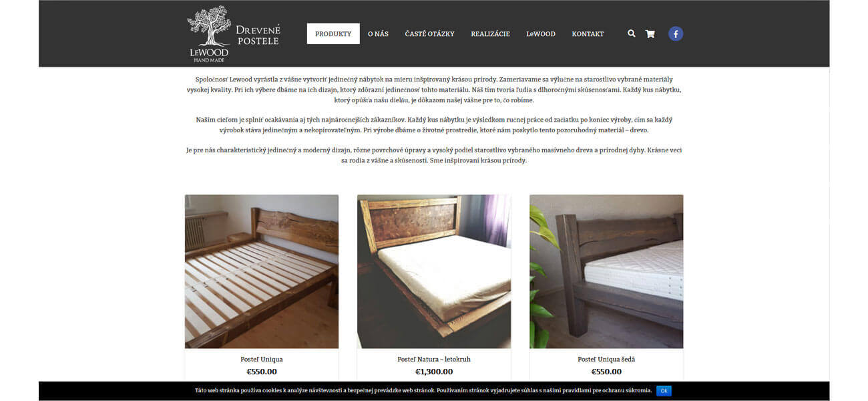Viewport: 868px width, 401px height.
Task: Open Posteľ Uniqua šedá product photo
Action: pos(606,271)
